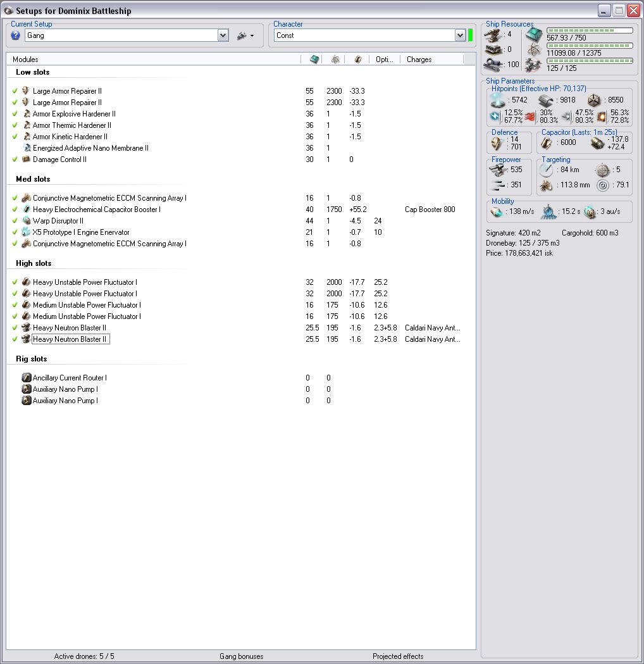Click the green character status indicator

point(470,35)
